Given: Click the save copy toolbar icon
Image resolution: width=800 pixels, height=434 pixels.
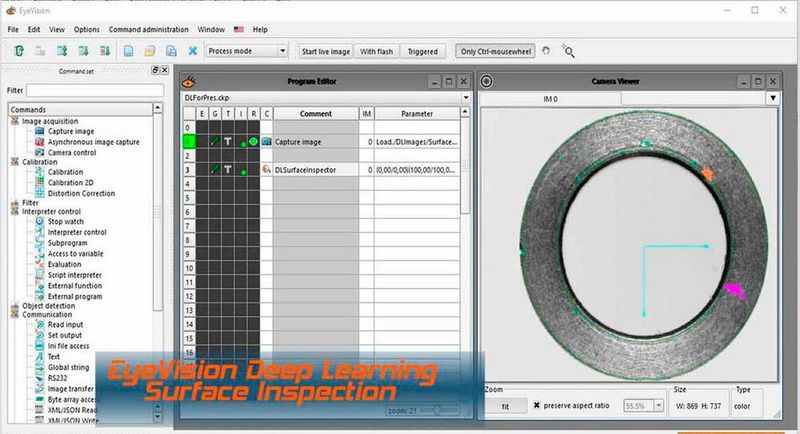Looking at the screenshot, I should 171,51.
